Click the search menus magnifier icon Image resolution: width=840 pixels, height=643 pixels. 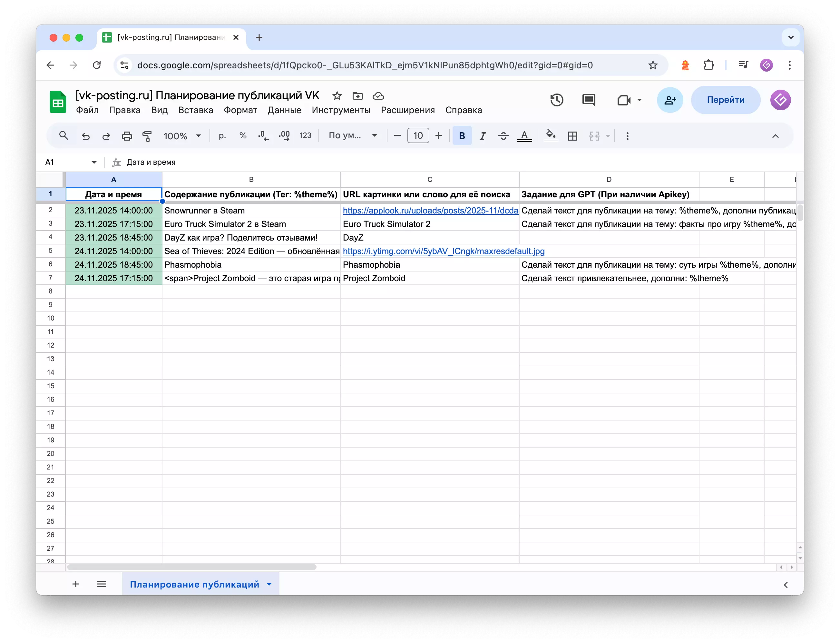[63, 135]
